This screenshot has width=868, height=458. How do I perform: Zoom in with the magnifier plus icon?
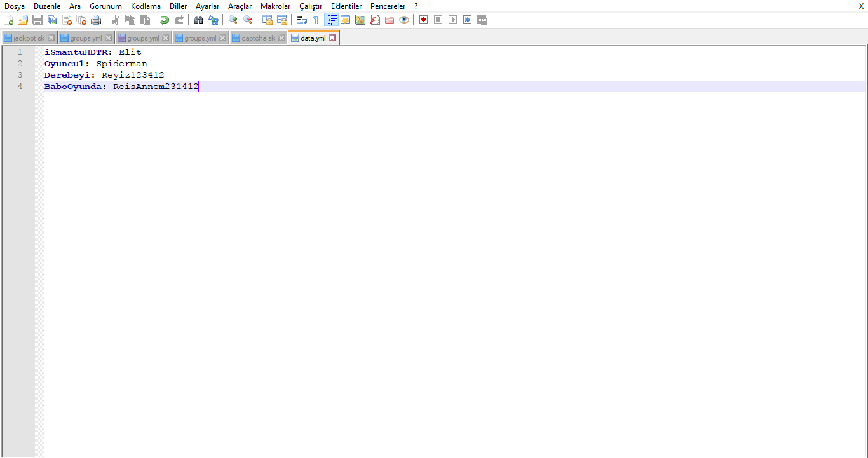pyautogui.click(x=233, y=20)
